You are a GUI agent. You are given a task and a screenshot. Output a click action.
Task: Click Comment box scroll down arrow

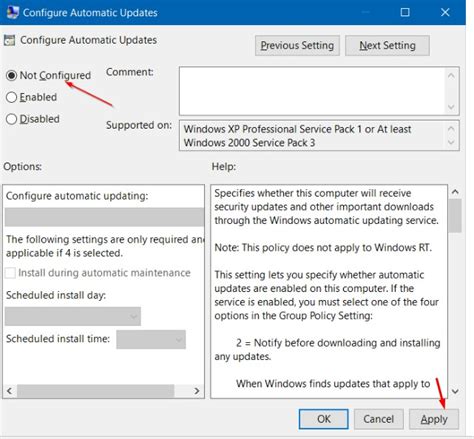tap(451, 107)
